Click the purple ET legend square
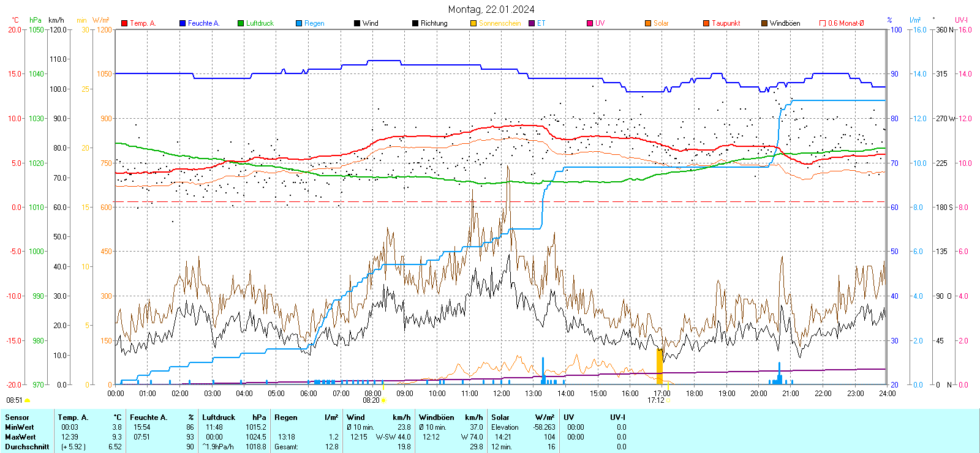The height and width of the screenshot is (453, 980). (532, 23)
